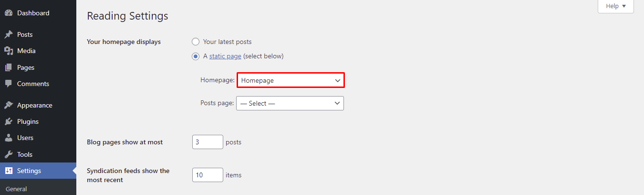This screenshot has height=195, width=644.
Task: Click the 'Blog pages show at most' number field
Action: click(208, 142)
